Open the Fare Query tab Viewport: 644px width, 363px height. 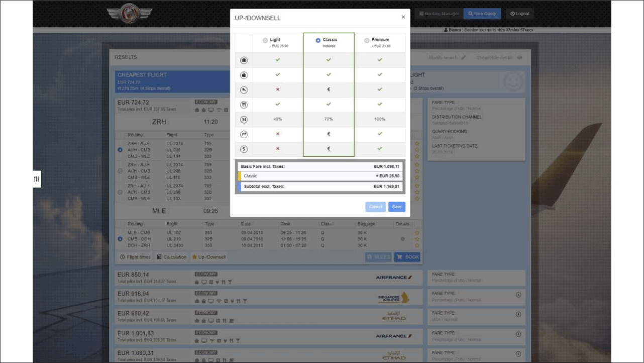[x=482, y=14]
